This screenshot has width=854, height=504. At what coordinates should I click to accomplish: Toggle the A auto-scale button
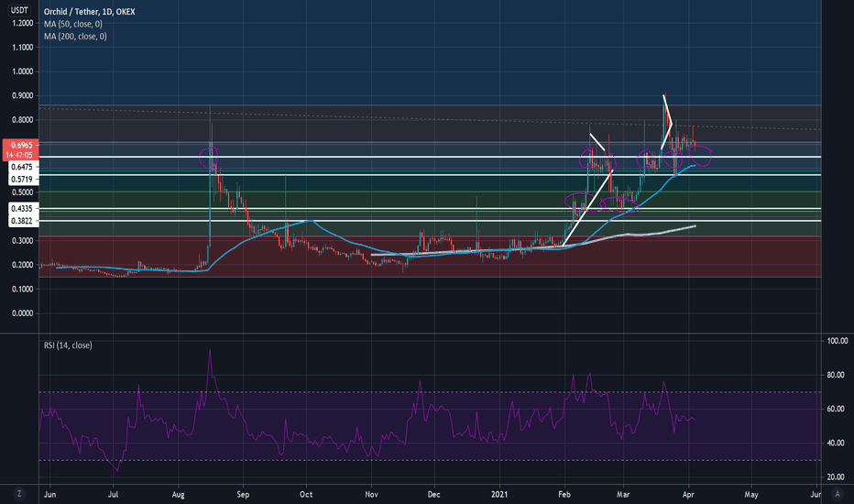pos(838,494)
